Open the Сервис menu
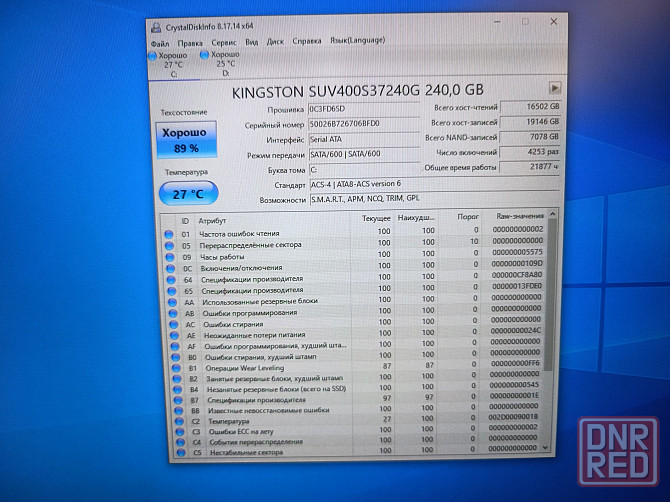 coord(223,42)
